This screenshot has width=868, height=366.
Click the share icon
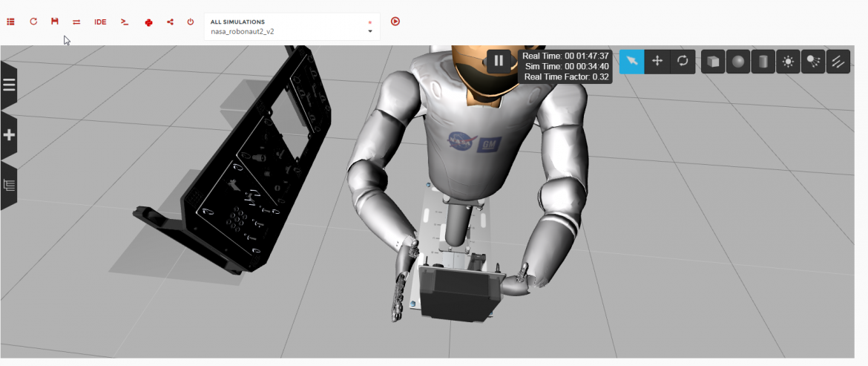pyautogui.click(x=170, y=22)
